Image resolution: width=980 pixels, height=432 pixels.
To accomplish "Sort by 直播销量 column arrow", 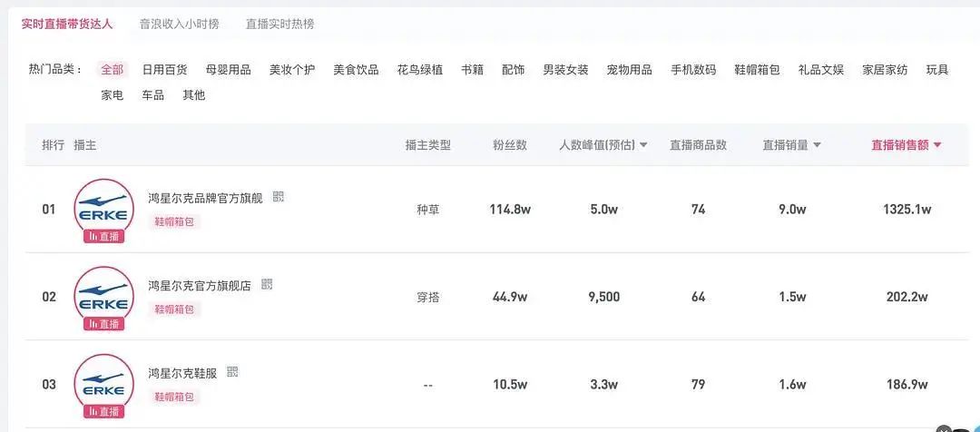I will click(817, 145).
